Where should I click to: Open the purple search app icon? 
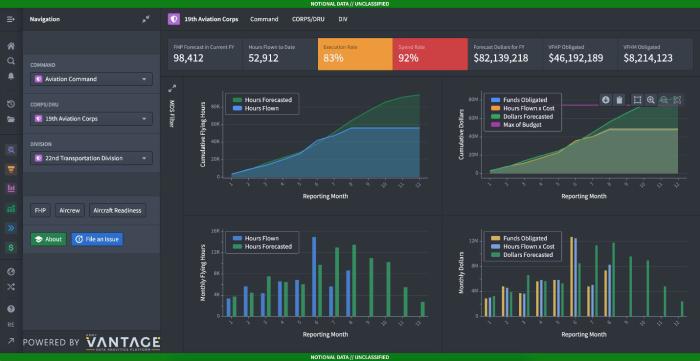pos(11,150)
